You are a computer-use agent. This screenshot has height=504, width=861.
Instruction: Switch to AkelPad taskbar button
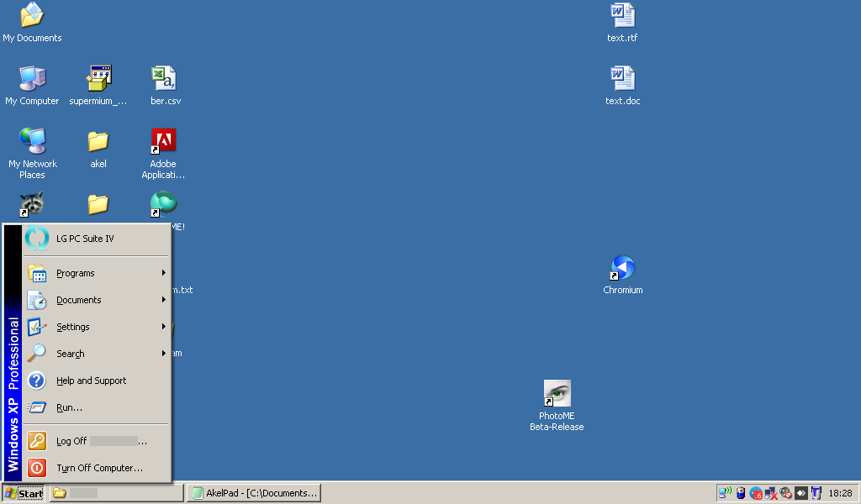[x=254, y=493]
